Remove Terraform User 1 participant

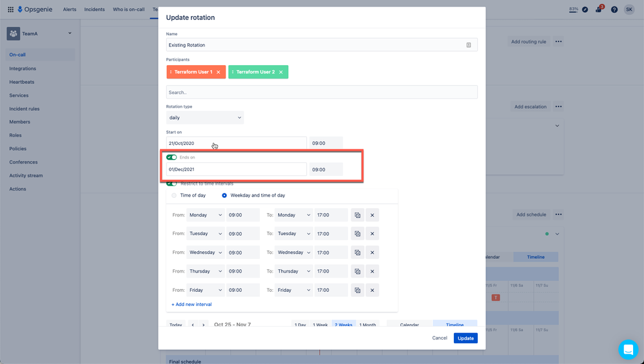(219, 72)
